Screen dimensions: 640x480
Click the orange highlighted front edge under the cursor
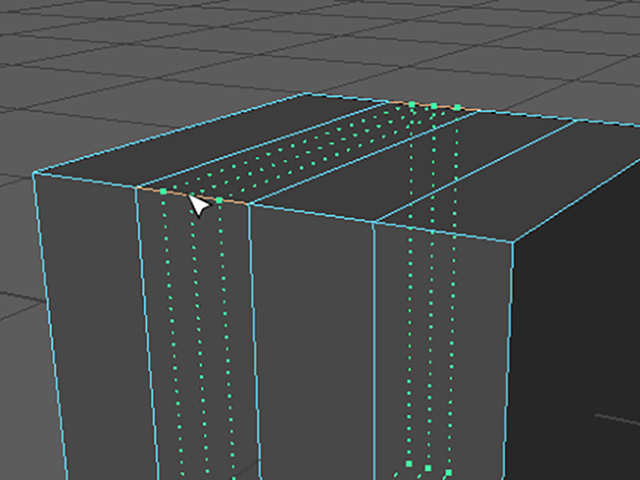(x=192, y=196)
